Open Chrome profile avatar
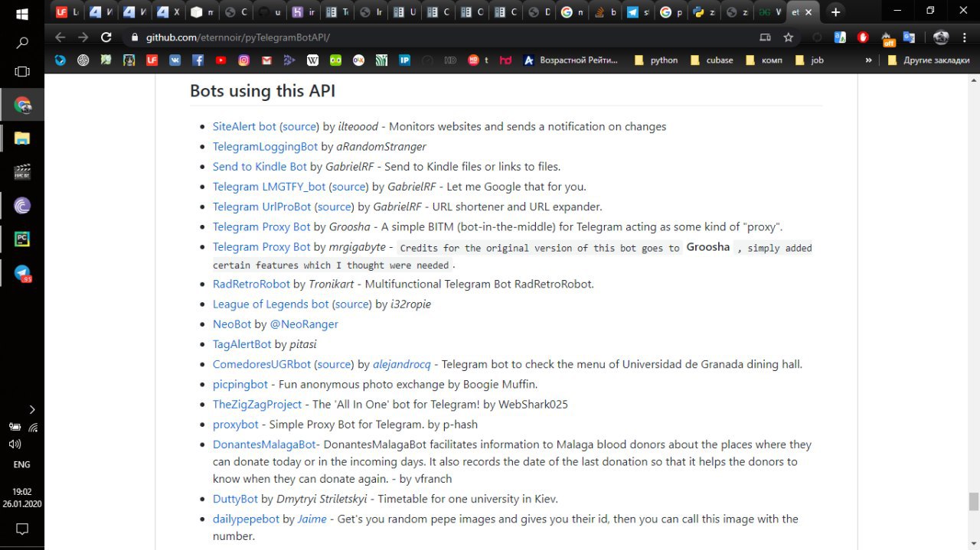Image resolution: width=980 pixels, height=550 pixels. 941,37
